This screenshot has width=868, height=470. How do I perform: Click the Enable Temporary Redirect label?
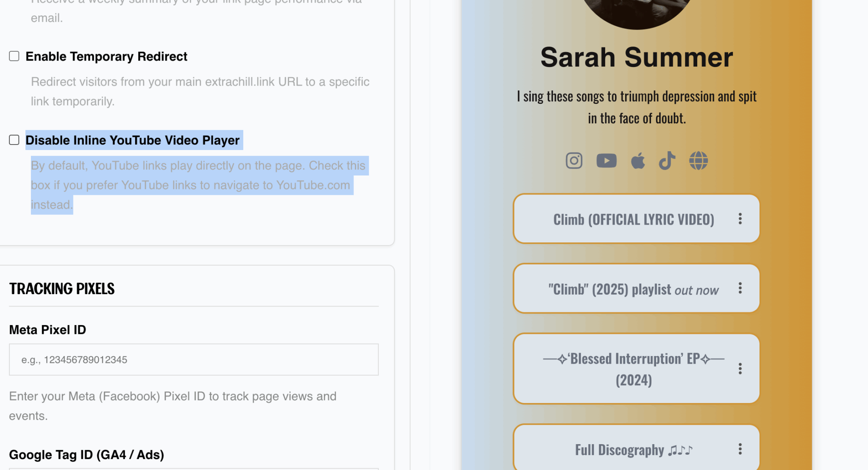click(106, 56)
